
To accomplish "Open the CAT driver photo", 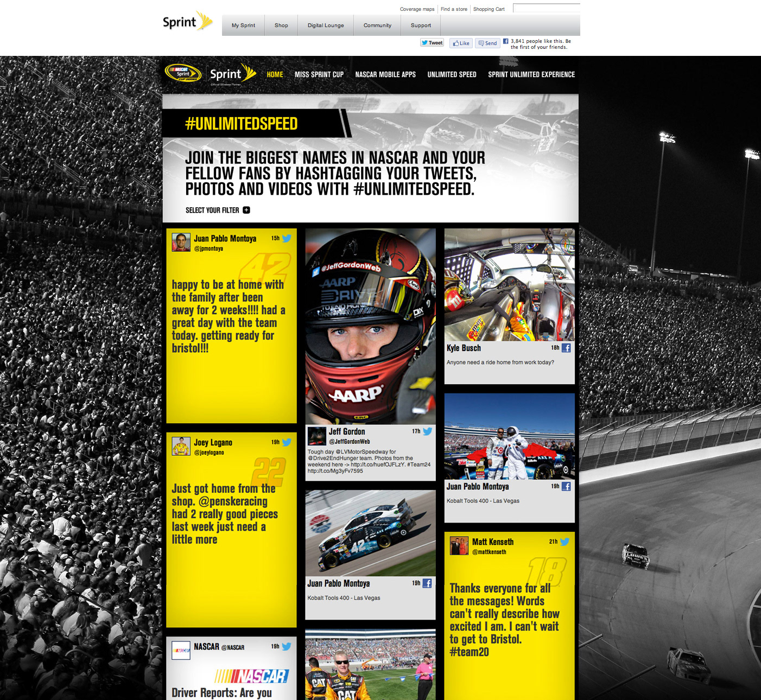I will [x=371, y=665].
